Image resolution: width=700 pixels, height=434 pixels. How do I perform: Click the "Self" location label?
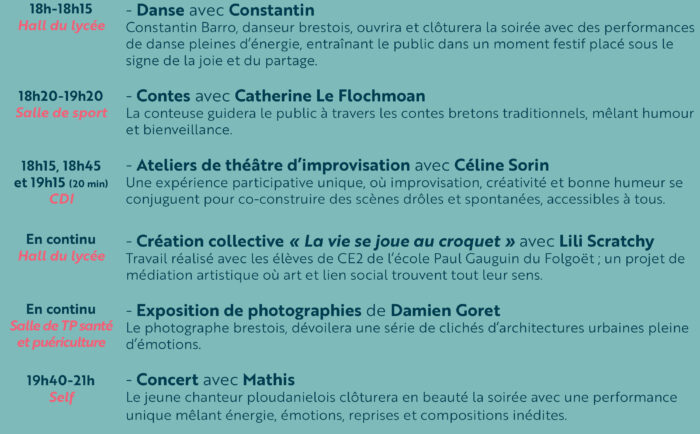(62, 397)
